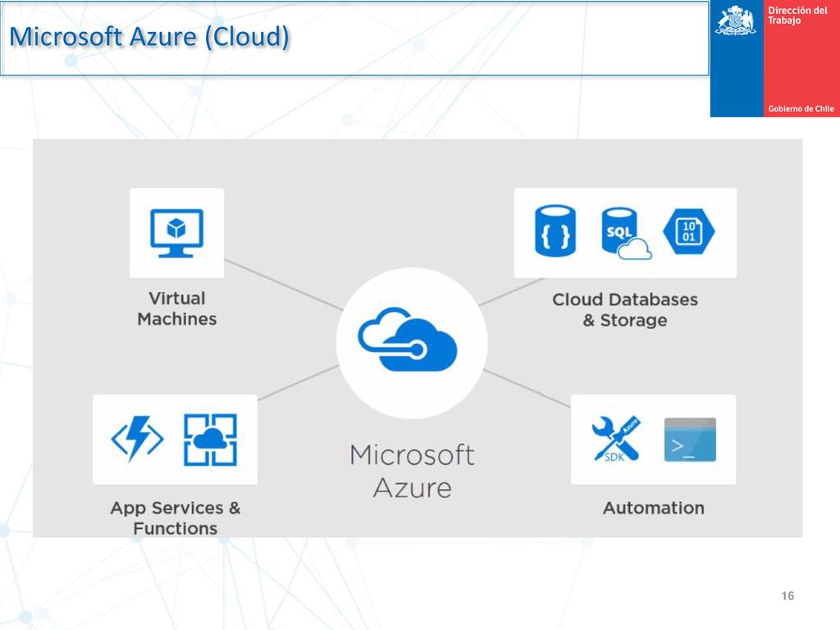840x630 pixels.
Task: Click the Azure Functions lightning bolt icon
Action: 137,439
